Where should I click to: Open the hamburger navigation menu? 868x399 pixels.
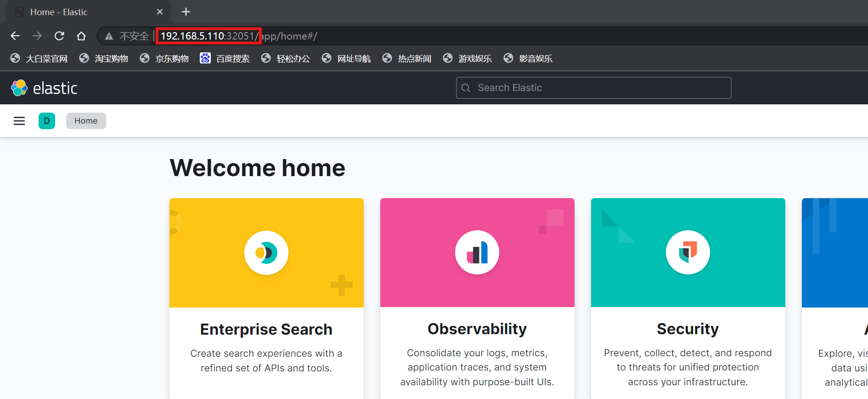19,121
